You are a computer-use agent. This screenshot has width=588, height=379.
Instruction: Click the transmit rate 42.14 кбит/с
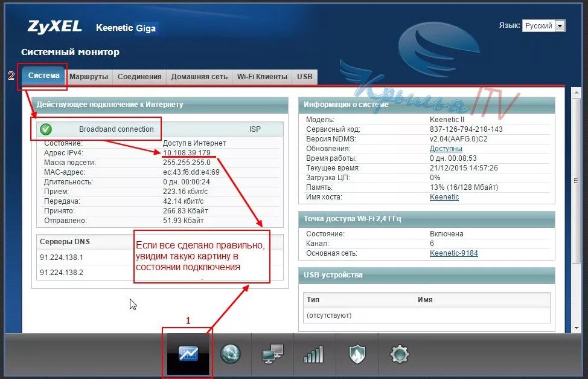pyautogui.click(x=183, y=201)
